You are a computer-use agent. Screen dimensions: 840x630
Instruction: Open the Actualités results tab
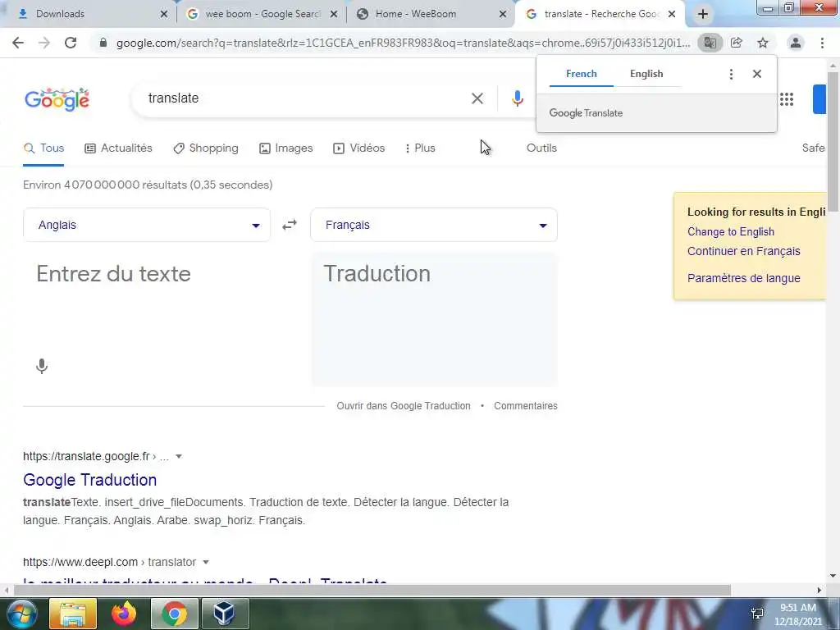pos(118,148)
